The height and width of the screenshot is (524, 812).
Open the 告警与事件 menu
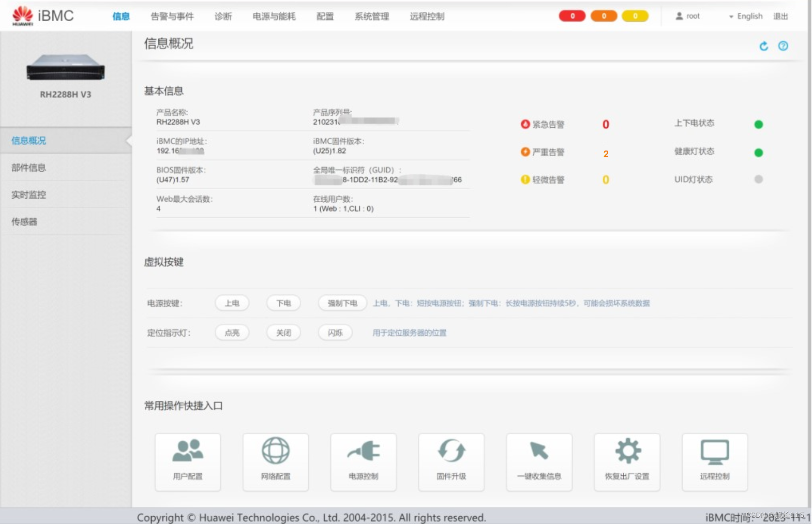click(172, 17)
